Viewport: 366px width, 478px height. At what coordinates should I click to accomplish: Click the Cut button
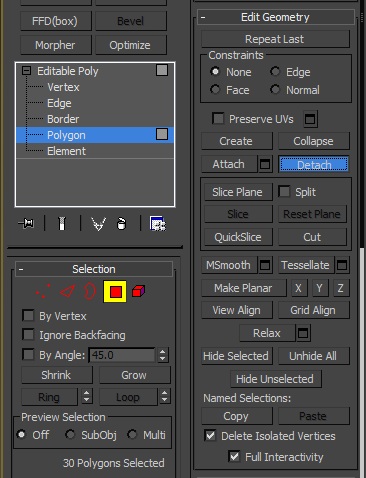[312, 237]
